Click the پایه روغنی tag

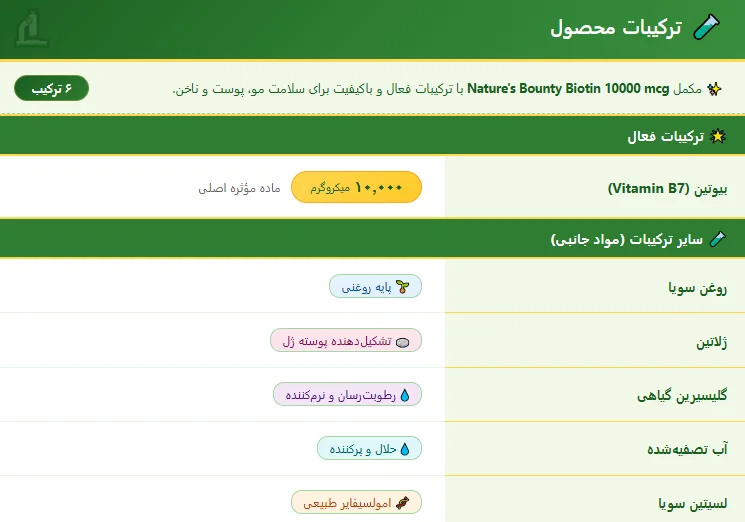(375, 286)
